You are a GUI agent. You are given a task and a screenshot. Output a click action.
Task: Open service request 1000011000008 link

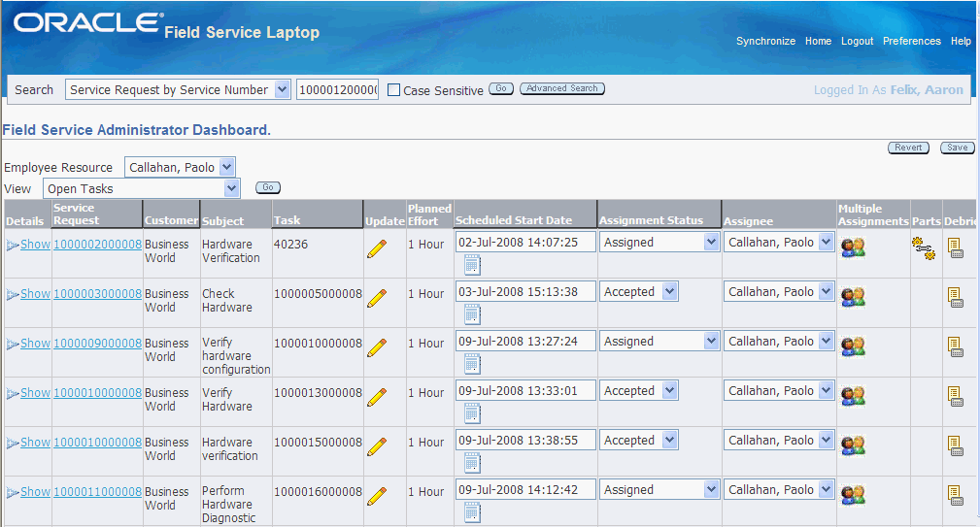97,491
